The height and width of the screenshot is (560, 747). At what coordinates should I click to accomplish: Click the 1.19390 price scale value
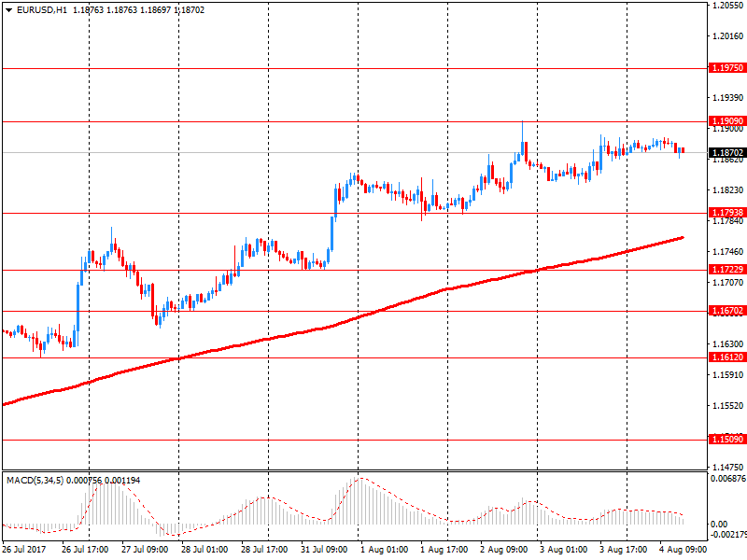(728, 98)
